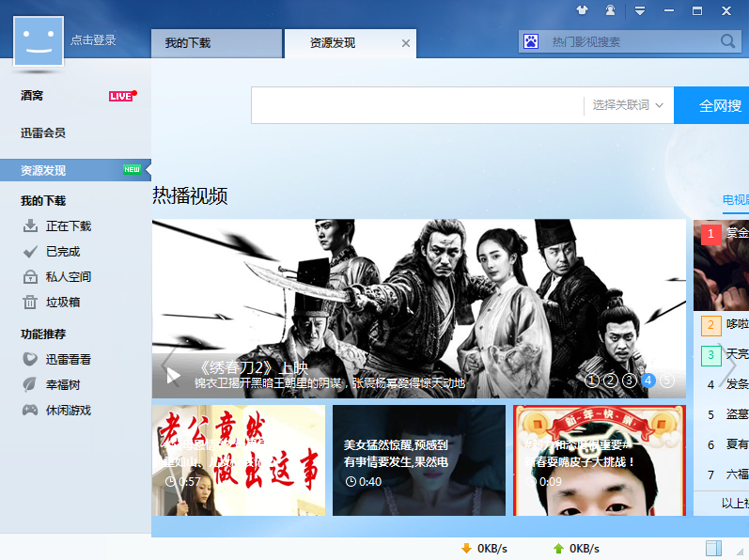
Task: Open ranking item number 1
Action: click(722, 266)
